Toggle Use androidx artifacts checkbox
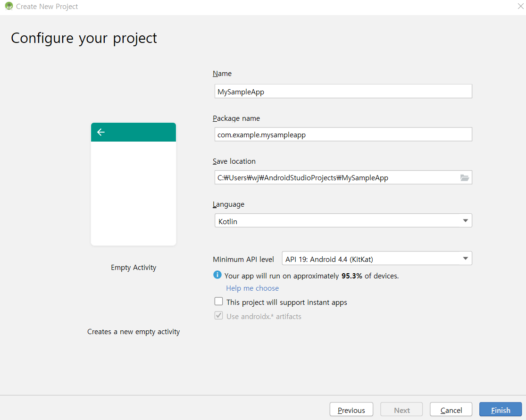 tap(219, 316)
